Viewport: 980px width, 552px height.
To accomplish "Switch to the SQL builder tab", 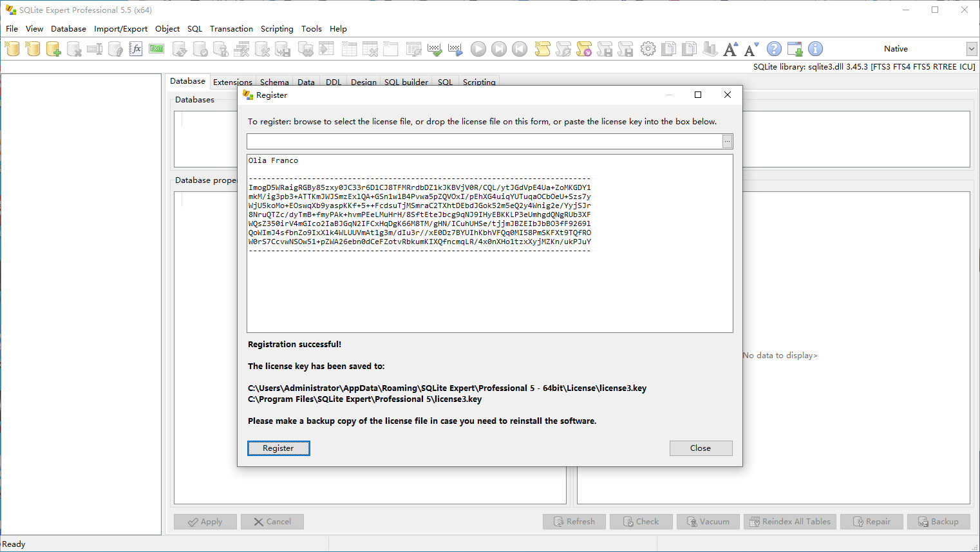I will pos(406,82).
